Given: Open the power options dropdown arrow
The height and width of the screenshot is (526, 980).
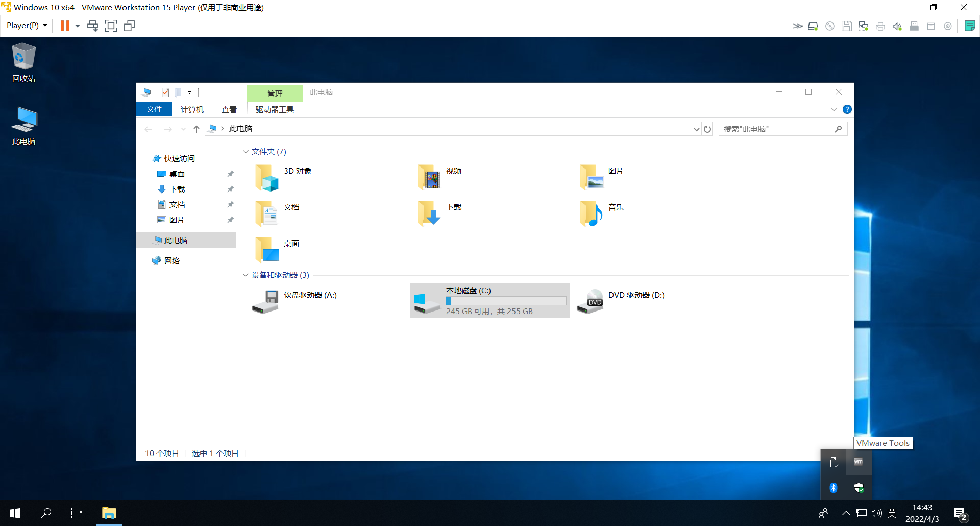Looking at the screenshot, I should click(x=78, y=26).
